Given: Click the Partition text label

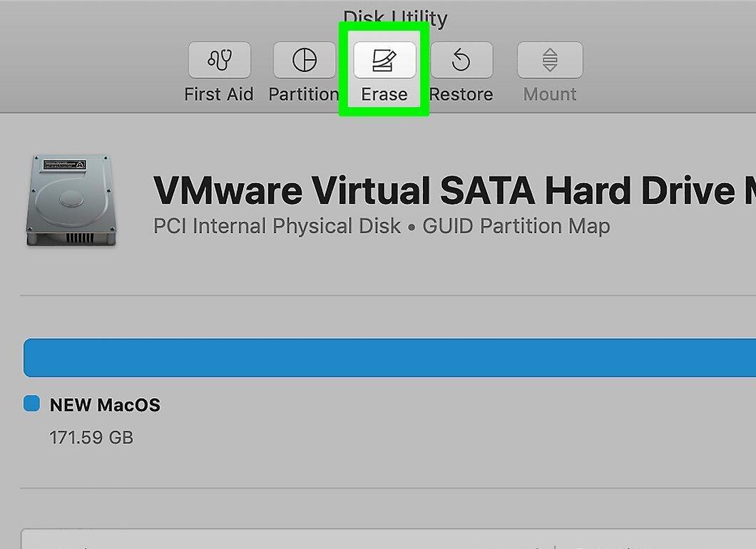Looking at the screenshot, I should 304,94.
